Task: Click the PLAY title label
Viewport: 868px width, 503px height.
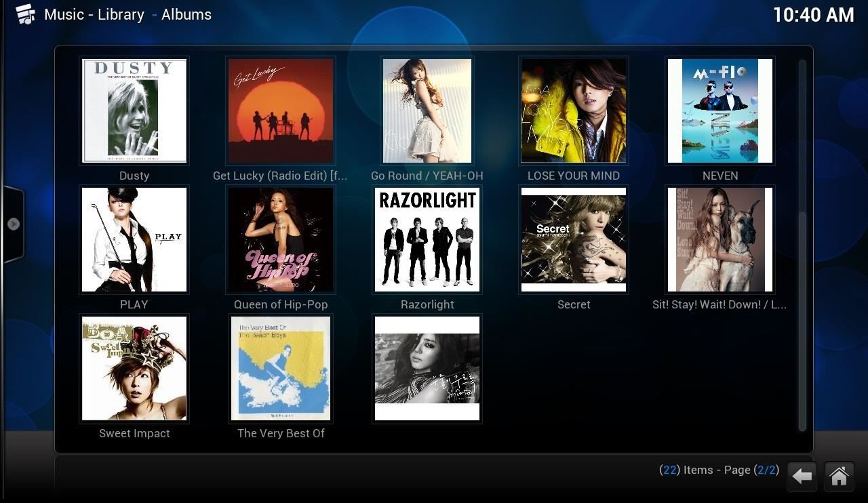Action: tap(134, 304)
